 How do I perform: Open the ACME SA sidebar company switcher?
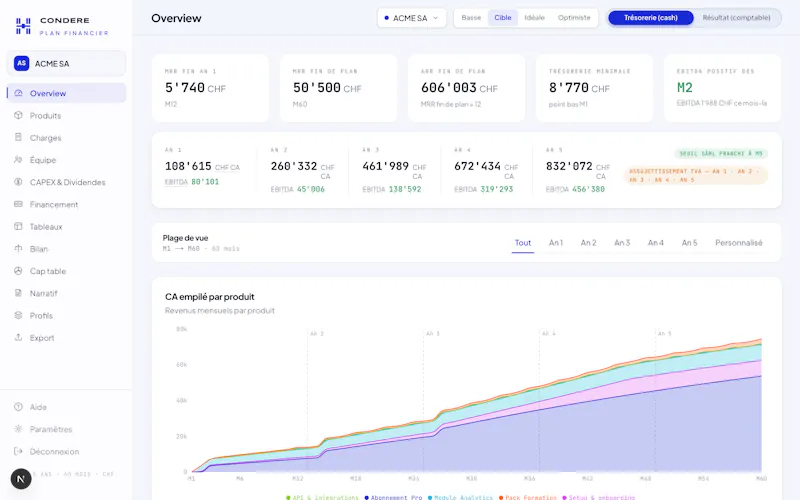pyautogui.click(x=66, y=63)
